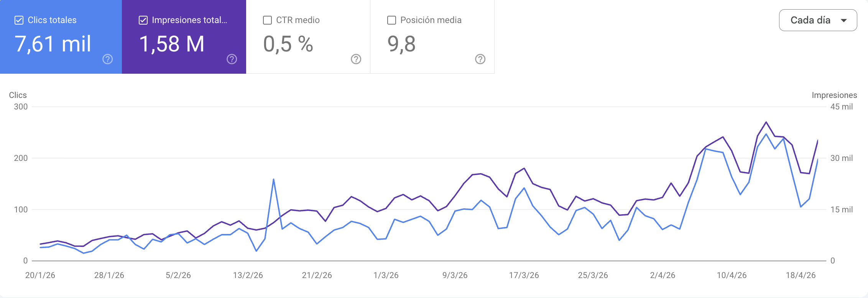Uncheck the Impresiones totales checkbox

(143, 20)
